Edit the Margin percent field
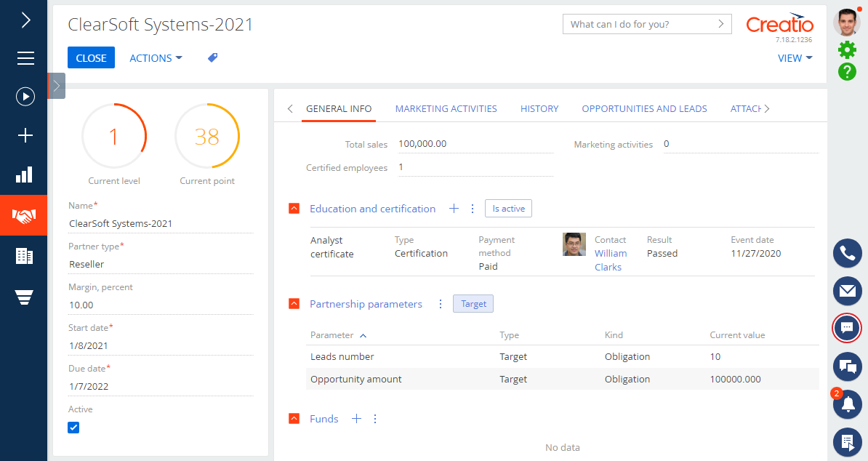 pos(161,305)
